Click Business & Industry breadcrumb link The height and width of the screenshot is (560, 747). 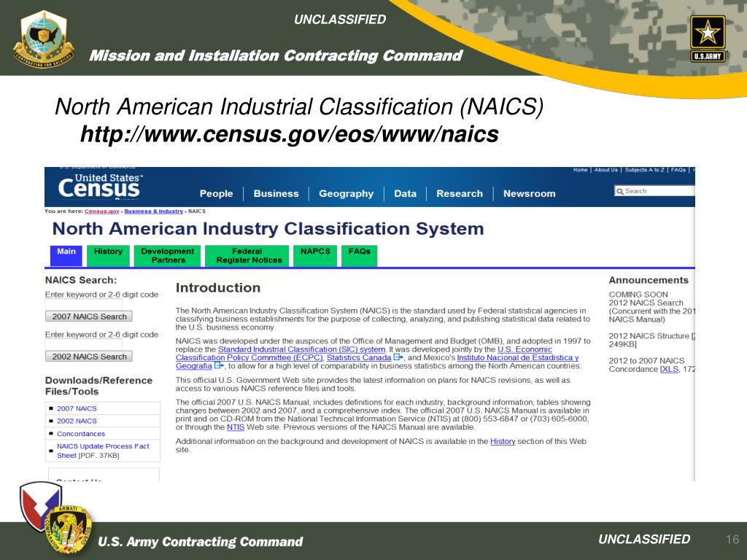(153, 211)
